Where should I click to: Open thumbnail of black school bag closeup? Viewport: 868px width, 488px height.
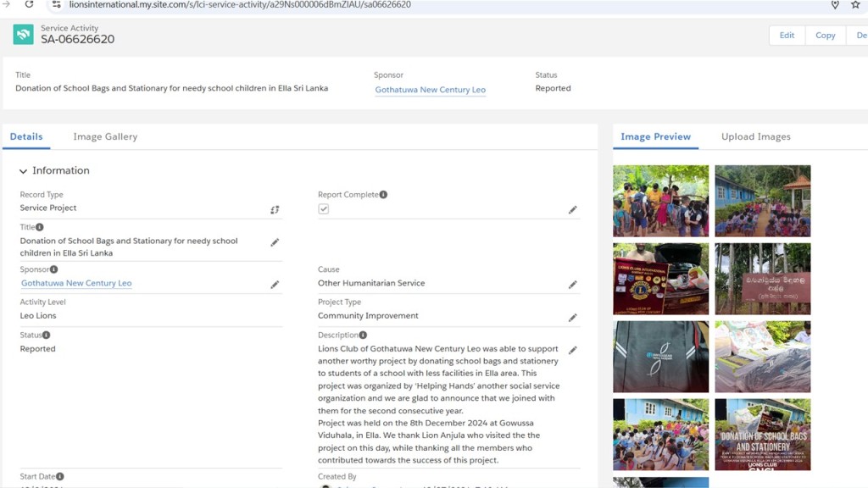(x=660, y=357)
